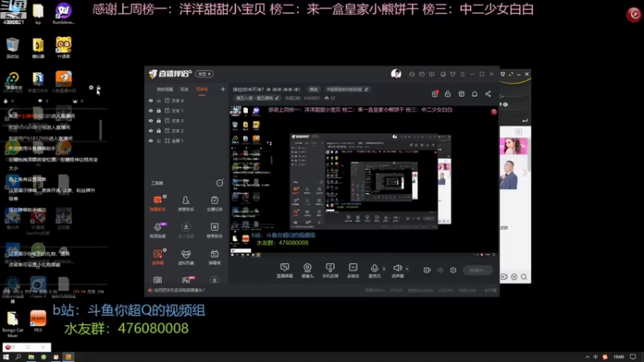Open streaming settings gear icon

coord(453,270)
